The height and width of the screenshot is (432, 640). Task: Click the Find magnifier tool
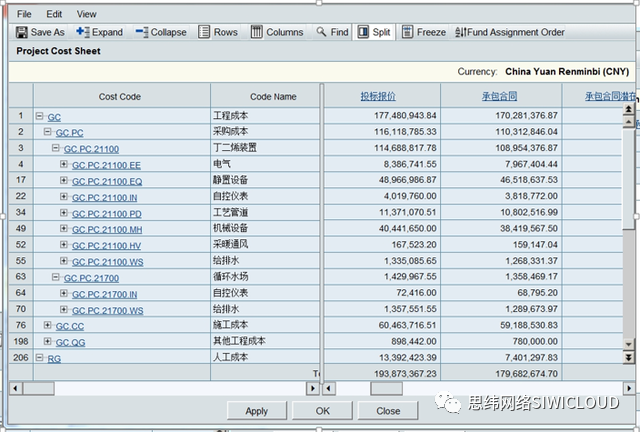click(x=322, y=32)
